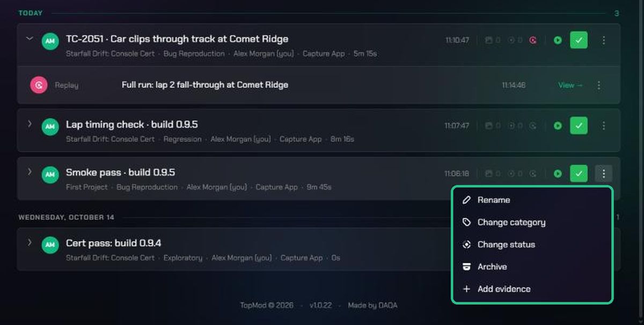The height and width of the screenshot is (325, 644).
Task: Click title Cert pass: build 0.9.4
Action: [x=114, y=243]
